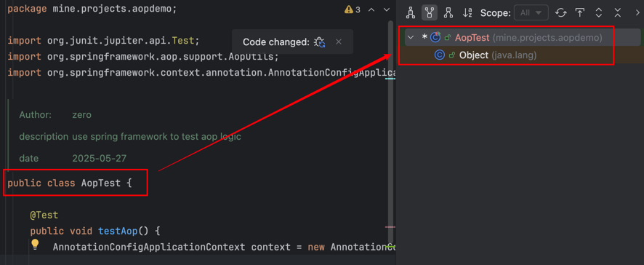Toggle the supertypes hierarchy view
The image size is (644, 265).
coord(430,13)
